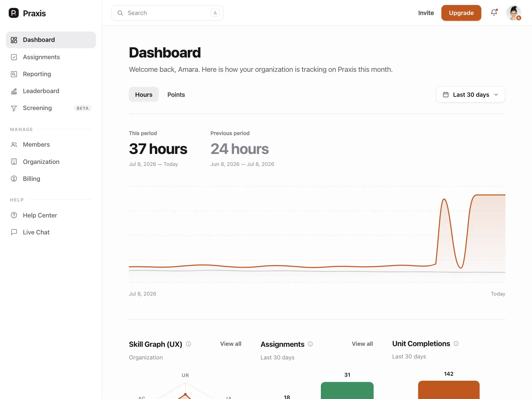Open Organization settings
532x399 pixels.
tap(51, 162)
